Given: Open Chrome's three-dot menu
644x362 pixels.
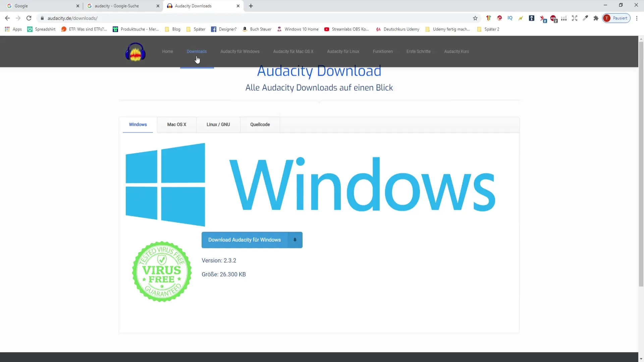Looking at the screenshot, I should [637, 18].
